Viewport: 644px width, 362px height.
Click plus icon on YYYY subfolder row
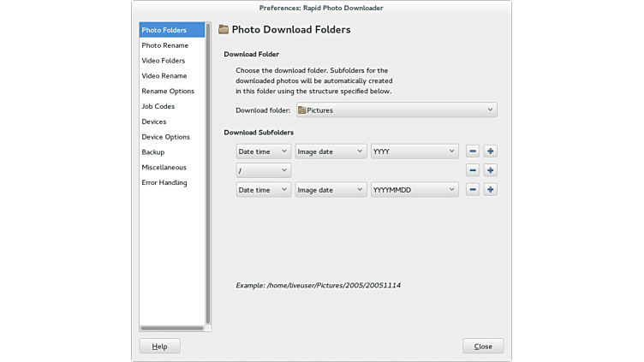click(x=490, y=151)
